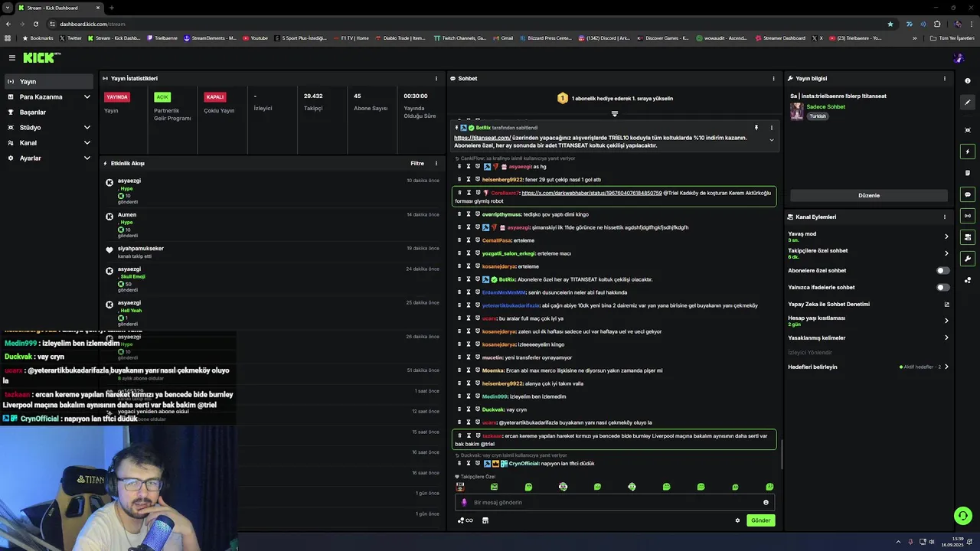Open the shop icon below message box
The height and width of the screenshot is (551, 980).
tap(485, 520)
